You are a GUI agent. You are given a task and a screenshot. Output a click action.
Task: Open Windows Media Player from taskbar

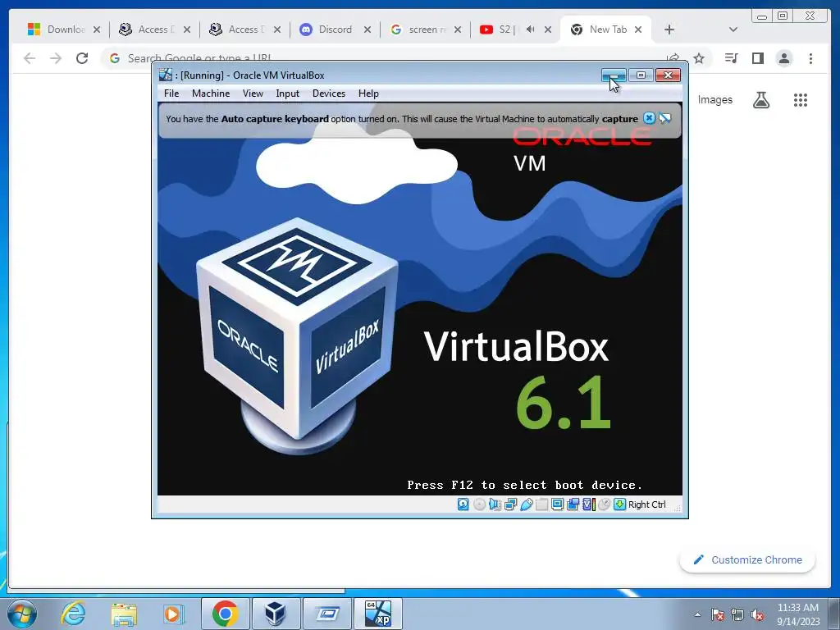pos(174,614)
